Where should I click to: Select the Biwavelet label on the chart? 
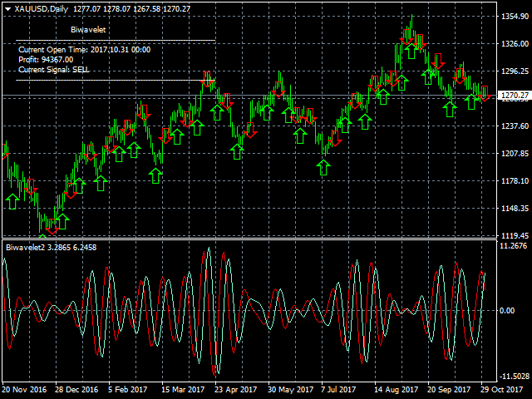(88, 30)
